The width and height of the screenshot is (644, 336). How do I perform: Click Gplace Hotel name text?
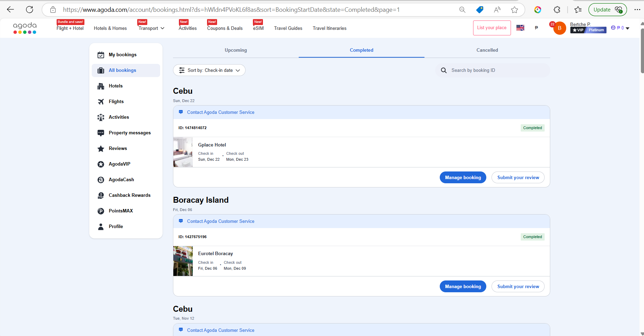click(x=212, y=145)
